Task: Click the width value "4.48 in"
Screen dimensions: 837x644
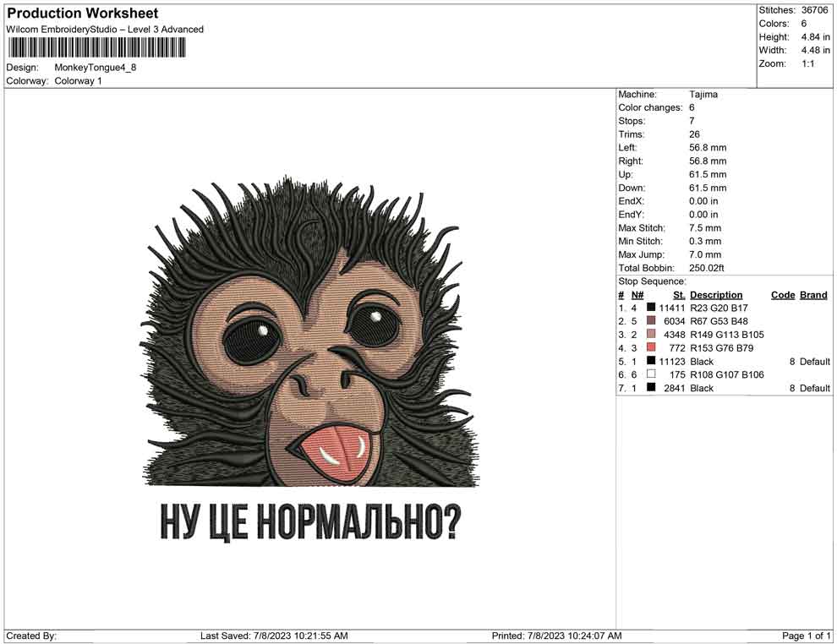Action: coord(816,50)
